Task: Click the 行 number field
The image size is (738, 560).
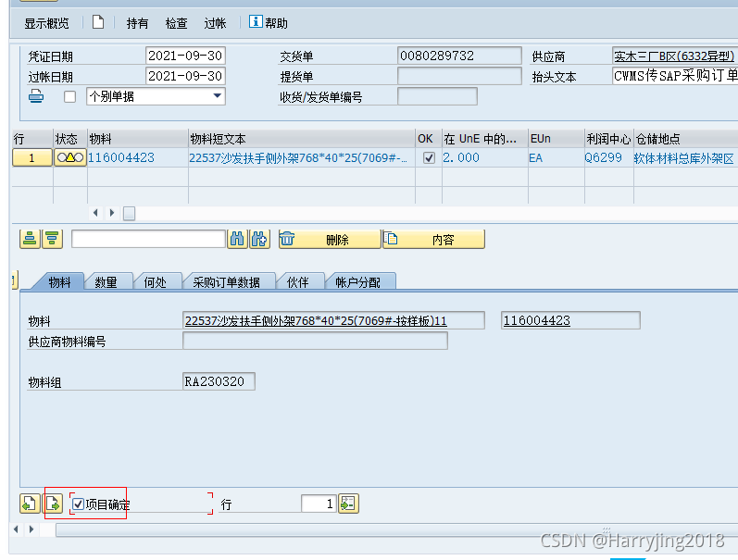Action: [319, 504]
